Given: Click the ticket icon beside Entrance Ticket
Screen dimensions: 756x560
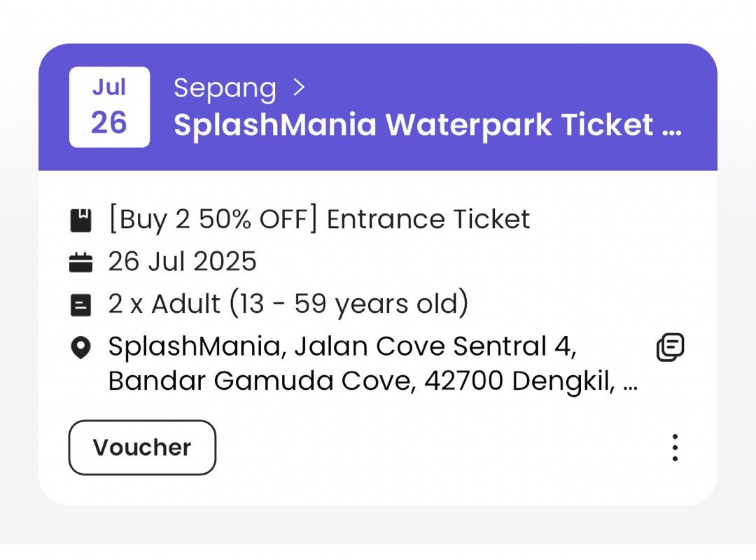Looking at the screenshot, I should coord(82,218).
